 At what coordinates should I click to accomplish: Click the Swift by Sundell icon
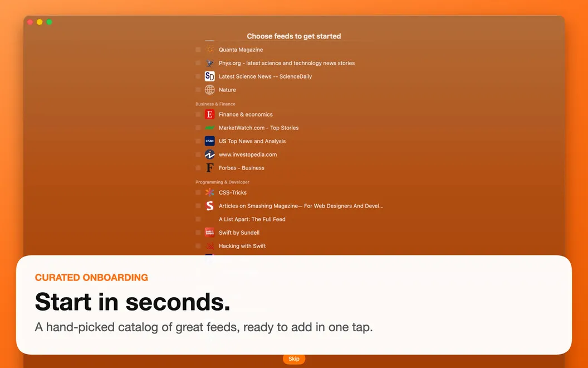coord(209,233)
